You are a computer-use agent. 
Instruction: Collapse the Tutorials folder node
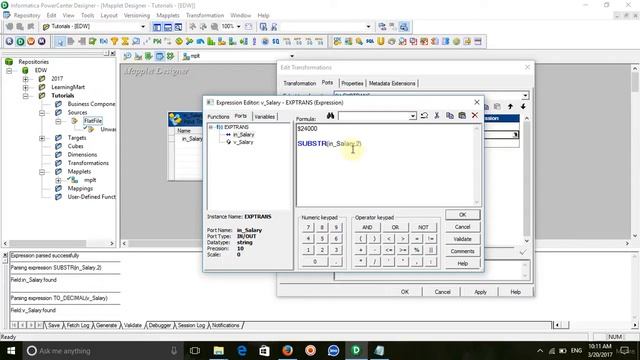tap(26, 96)
